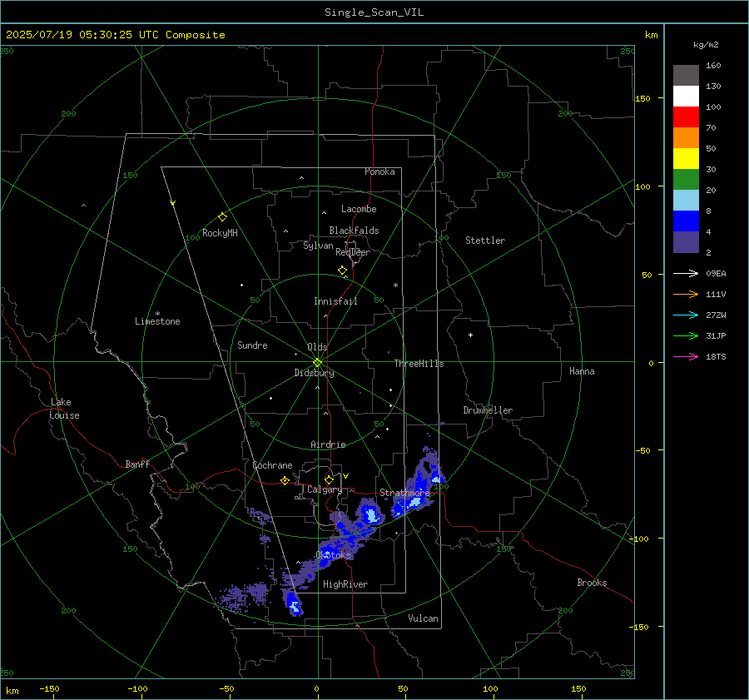Click the ThreeHills town label
This screenshot has width=749, height=700.
[x=419, y=364]
